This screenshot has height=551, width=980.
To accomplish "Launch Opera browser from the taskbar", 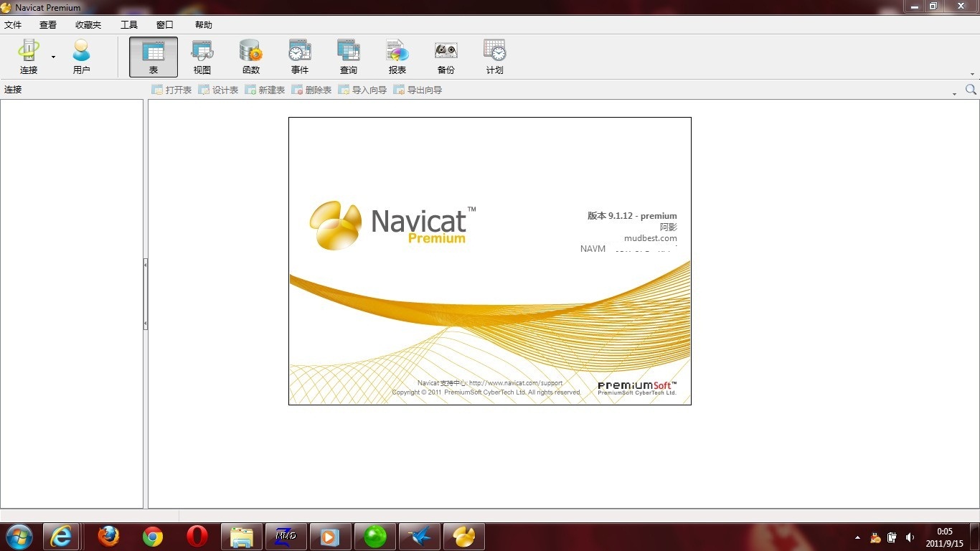I will (x=197, y=537).
